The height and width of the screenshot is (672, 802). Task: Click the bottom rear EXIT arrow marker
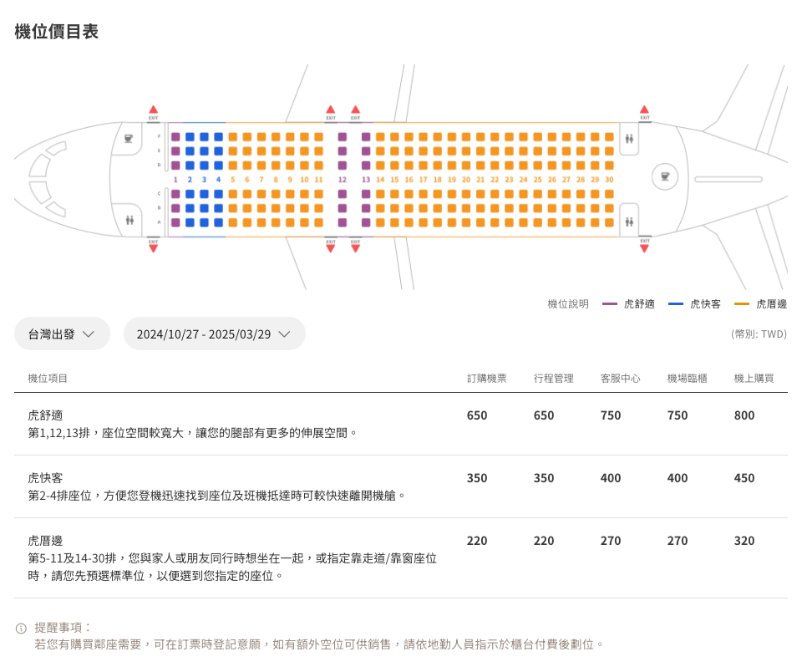tap(644, 248)
